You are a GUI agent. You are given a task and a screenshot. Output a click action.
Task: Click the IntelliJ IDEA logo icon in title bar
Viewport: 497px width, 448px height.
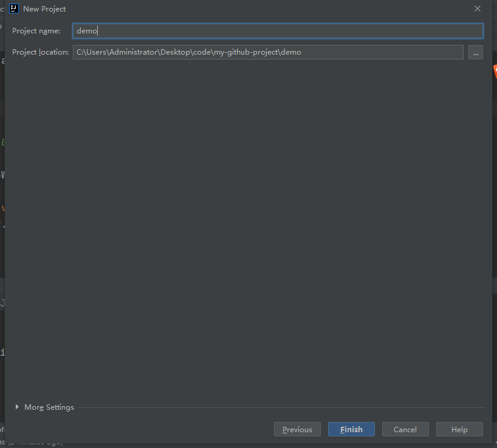tap(14, 8)
